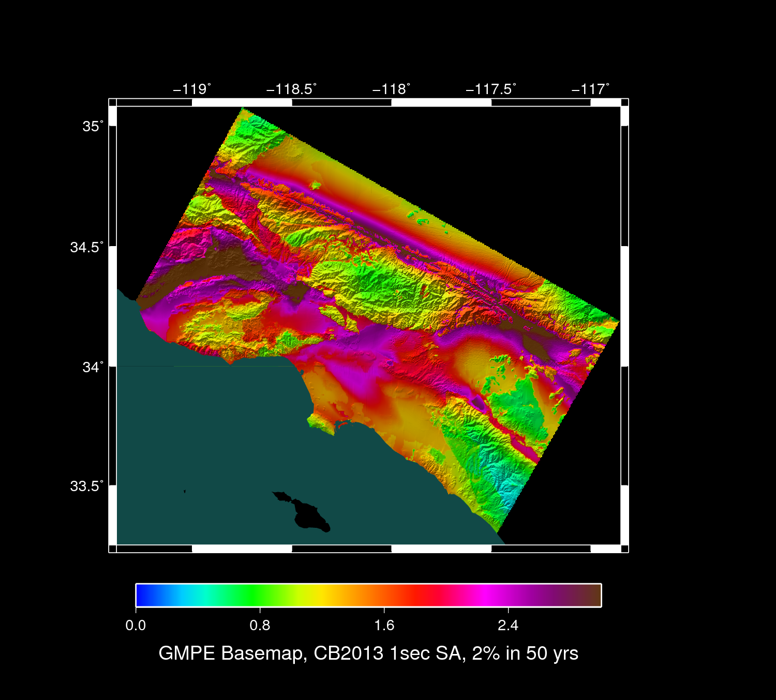Click the -118.5° longitude label
The height and width of the screenshot is (700, 776).
pos(291,89)
